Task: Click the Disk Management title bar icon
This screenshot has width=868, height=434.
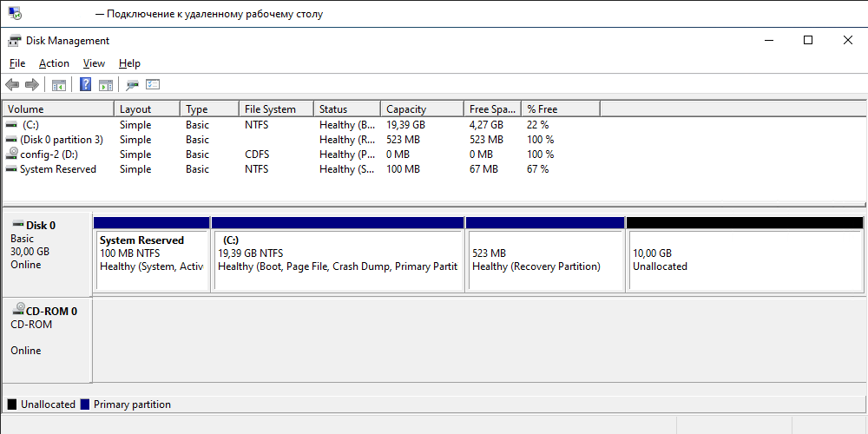Action: 15,41
